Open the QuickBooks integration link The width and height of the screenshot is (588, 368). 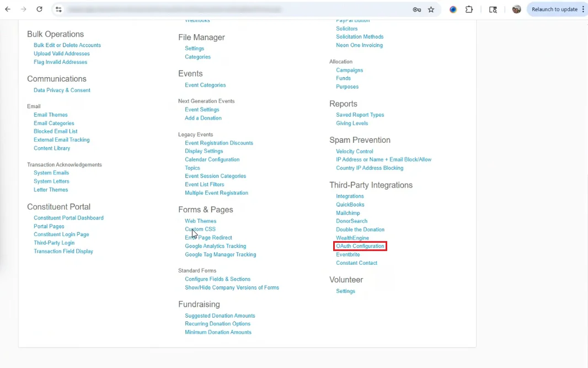[x=350, y=205]
